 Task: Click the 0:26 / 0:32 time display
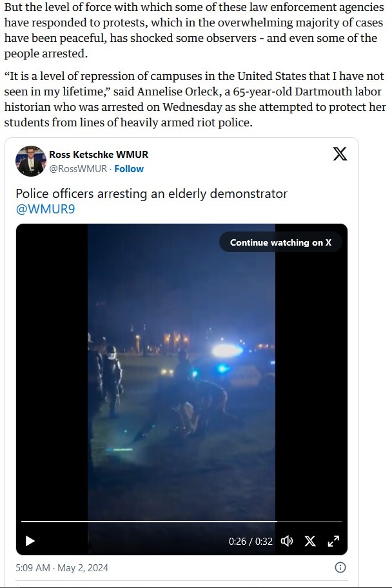[x=251, y=541]
